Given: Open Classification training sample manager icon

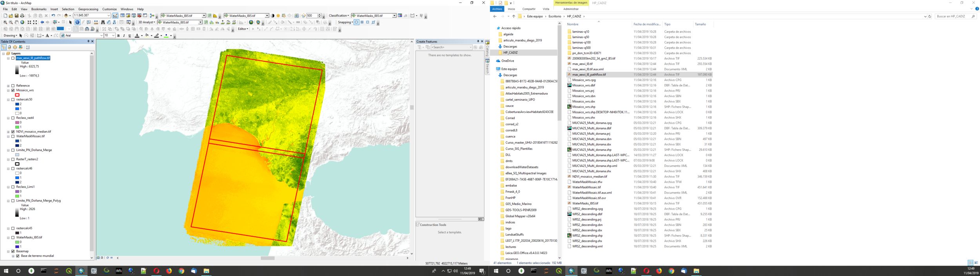Looking at the screenshot, I should (400, 16).
